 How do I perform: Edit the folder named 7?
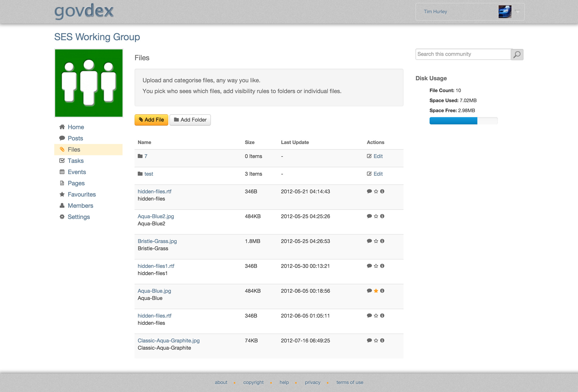[378, 156]
